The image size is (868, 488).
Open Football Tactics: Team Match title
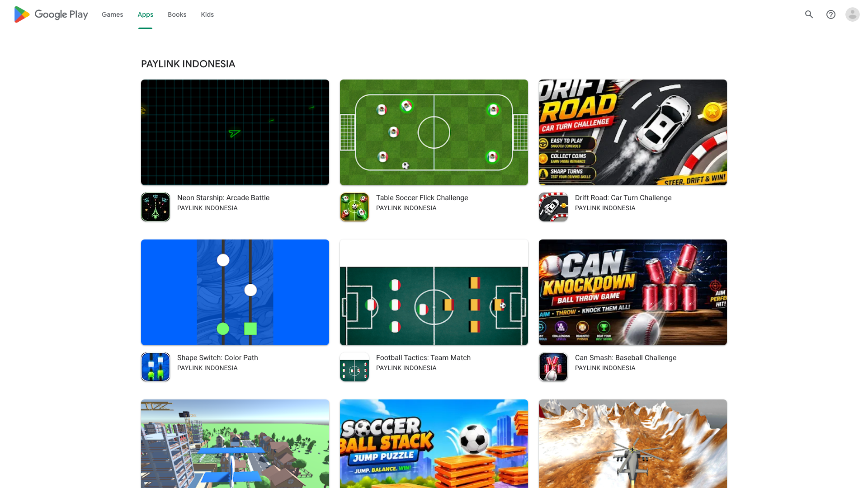(x=423, y=358)
